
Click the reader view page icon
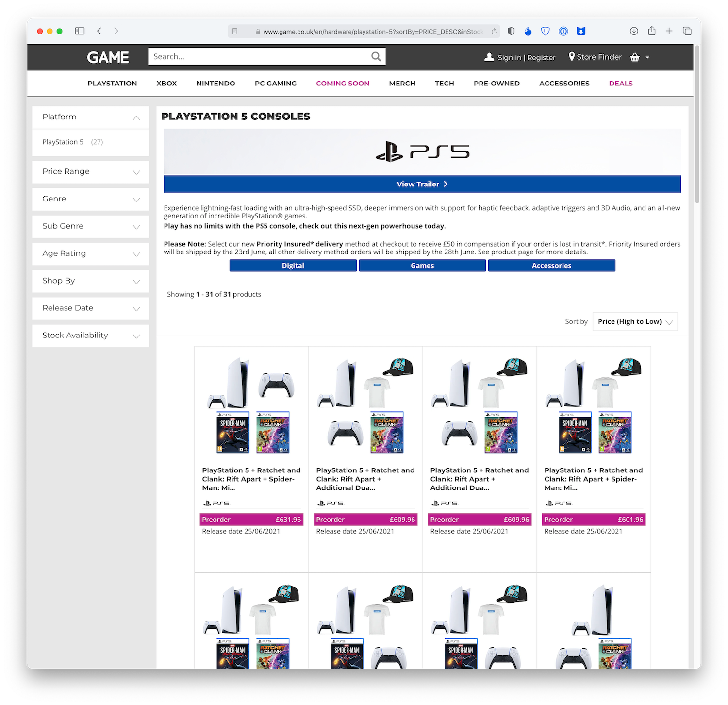235,32
